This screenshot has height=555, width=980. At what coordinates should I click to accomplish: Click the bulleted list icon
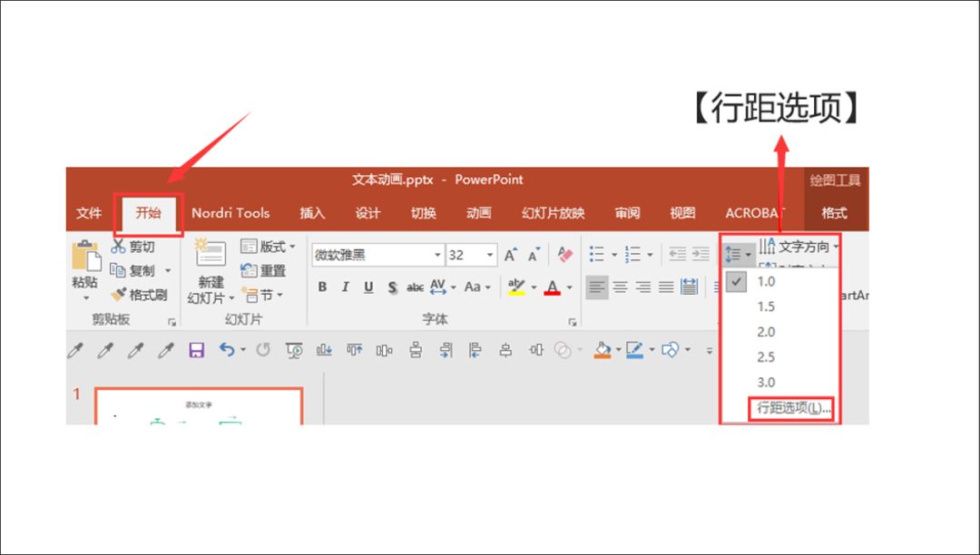[x=596, y=255]
